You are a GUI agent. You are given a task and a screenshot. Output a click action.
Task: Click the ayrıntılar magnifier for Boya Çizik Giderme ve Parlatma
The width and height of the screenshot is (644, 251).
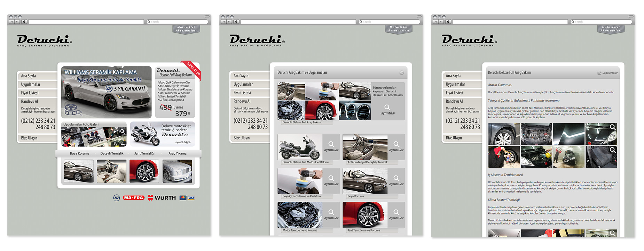[331, 178]
